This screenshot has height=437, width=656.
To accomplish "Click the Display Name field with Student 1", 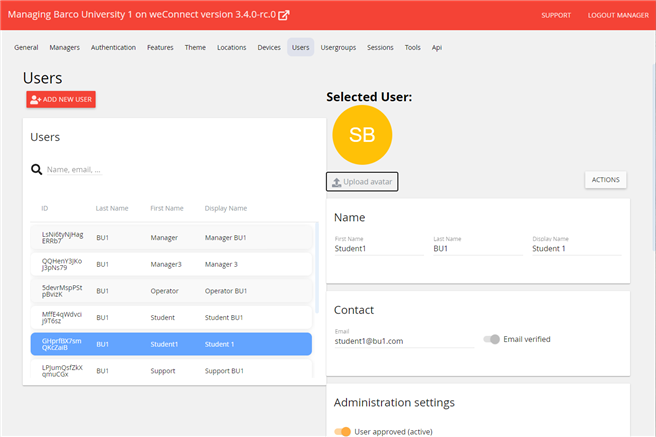I will (575, 249).
